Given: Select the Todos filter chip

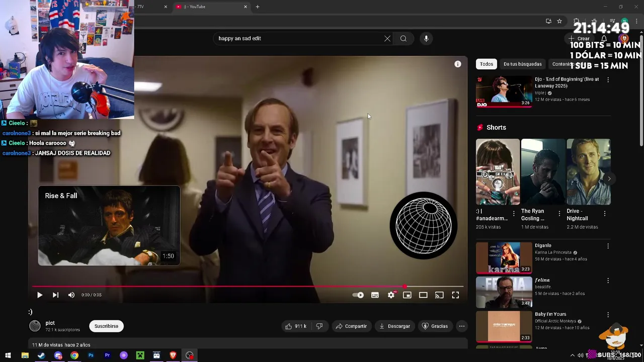Looking at the screenshot, I should [487, 64].
